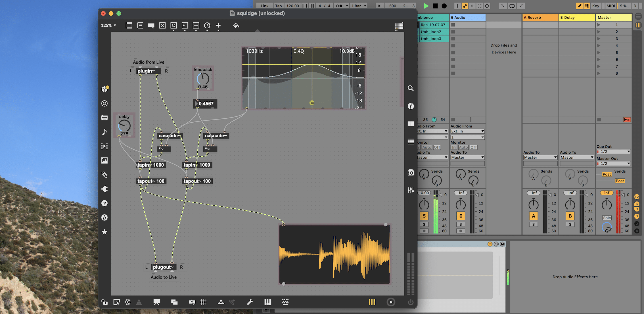Image resolution: width=644 pixels, height=314 pixels.
Task: Select the comment tool icon in patcher
Action: pyautogui.click(x=151, y=26)
